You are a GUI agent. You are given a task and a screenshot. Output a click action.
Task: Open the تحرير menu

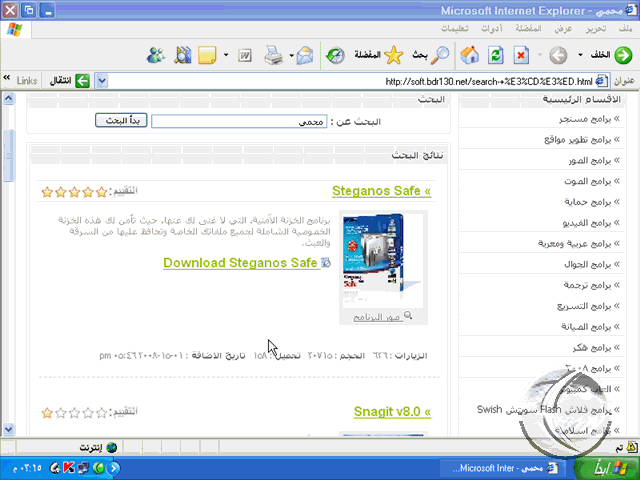coord(596,28)
